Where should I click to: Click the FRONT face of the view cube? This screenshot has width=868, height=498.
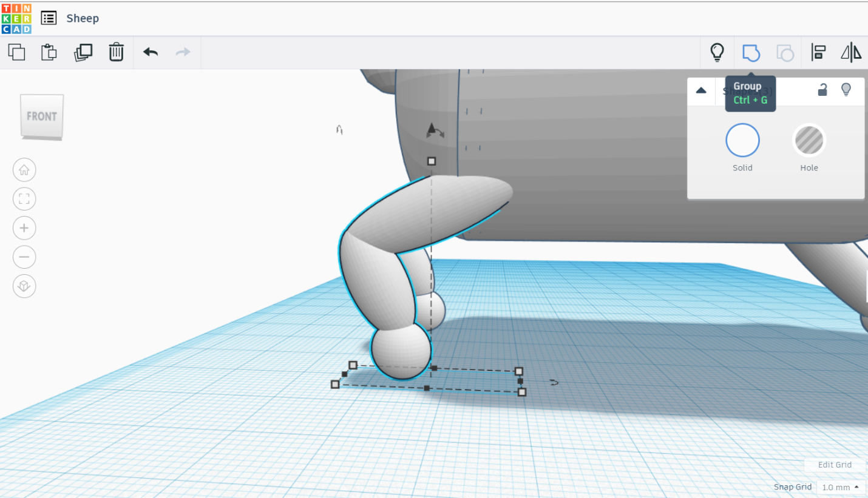42,115
